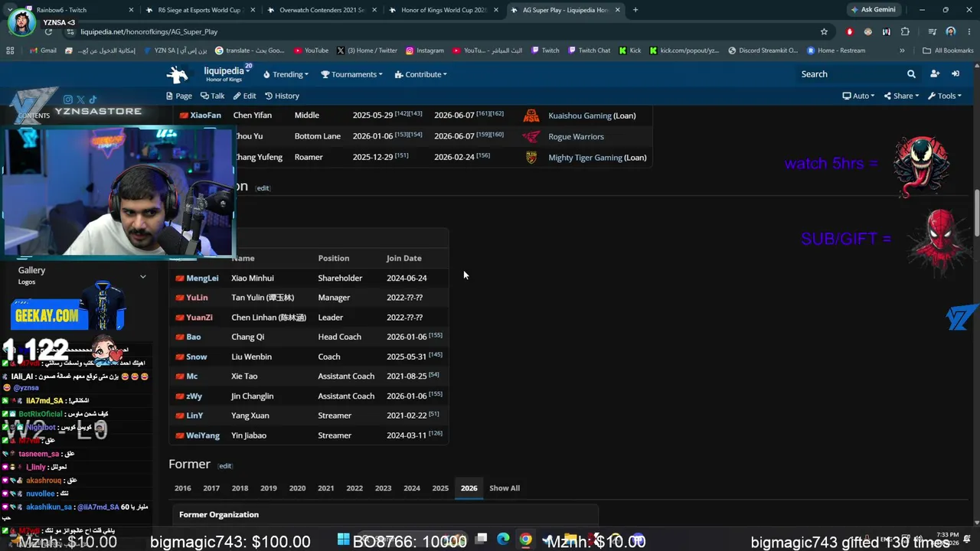The height and width of the screenshot is (551, 980).
Task: Click the page vertical scrollbar thumb
Action: coord(976,213)
